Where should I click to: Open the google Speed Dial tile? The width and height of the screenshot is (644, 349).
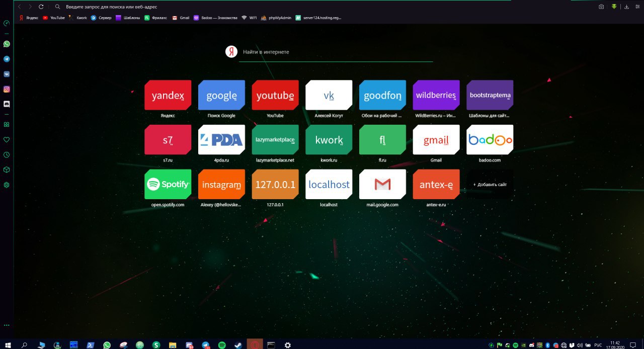[221, 95]
